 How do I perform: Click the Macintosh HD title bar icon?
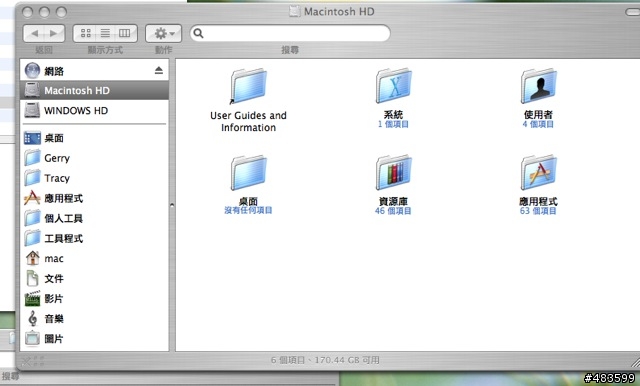295,11
